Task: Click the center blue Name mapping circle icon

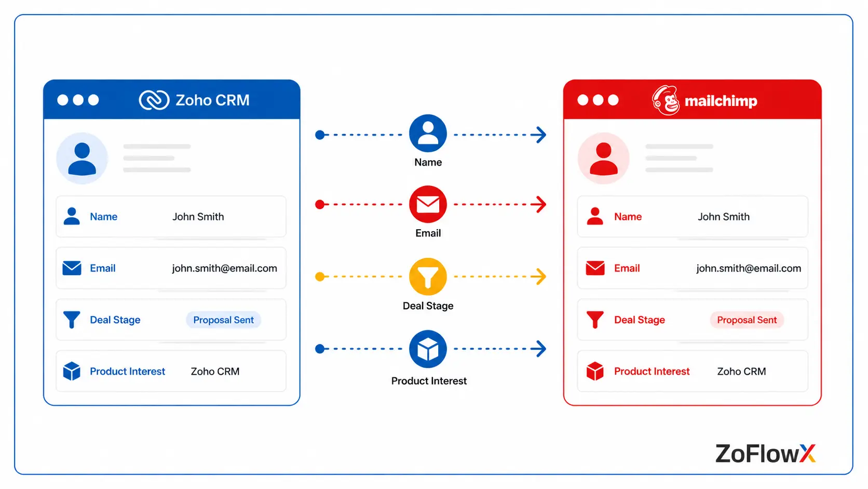Action: [428, 134]
